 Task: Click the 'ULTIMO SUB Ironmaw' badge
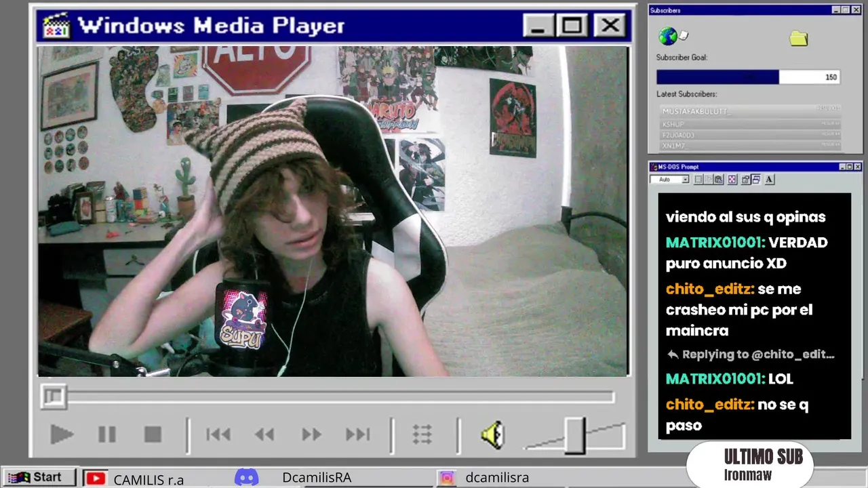tap(749, 464)
